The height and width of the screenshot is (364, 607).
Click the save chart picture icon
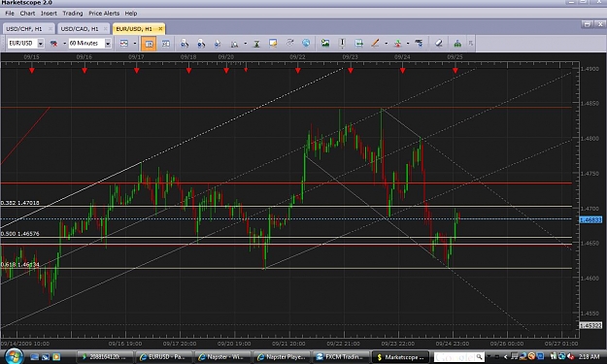point(325,43)
